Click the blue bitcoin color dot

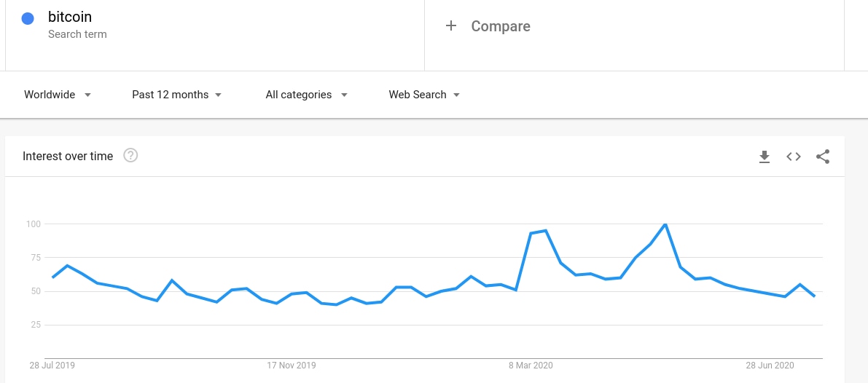pyautogui.click(x=28, y=19)
